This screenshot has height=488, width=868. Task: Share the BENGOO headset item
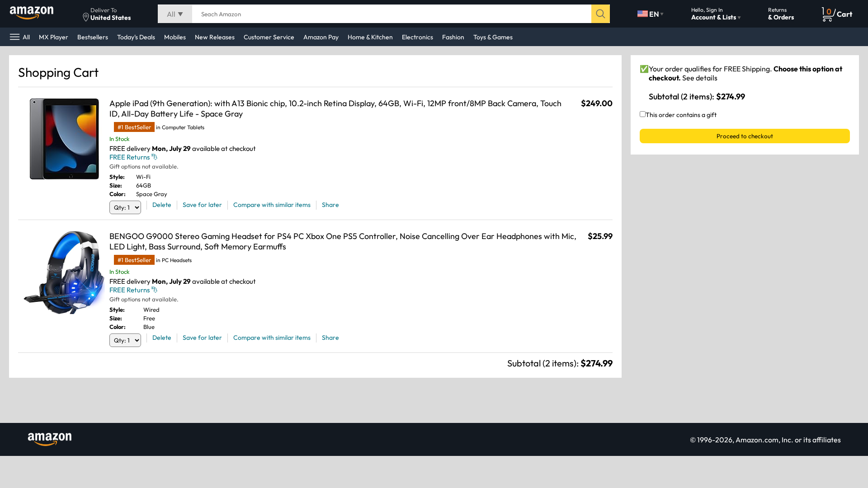330,338
